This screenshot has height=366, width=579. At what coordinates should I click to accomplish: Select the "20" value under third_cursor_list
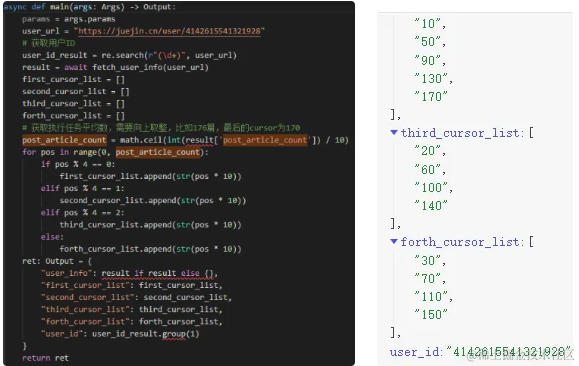click(x=429, y=151)
